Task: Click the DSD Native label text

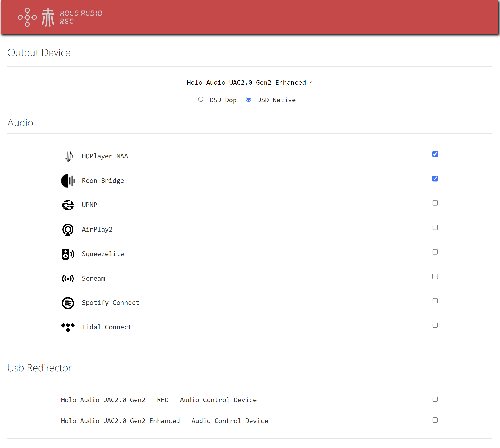Action: pyautogui.click(x=276, y=100)
